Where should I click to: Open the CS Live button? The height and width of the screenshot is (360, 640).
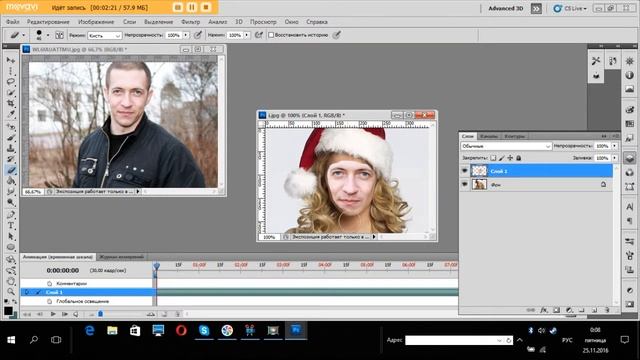click(570, 9)
